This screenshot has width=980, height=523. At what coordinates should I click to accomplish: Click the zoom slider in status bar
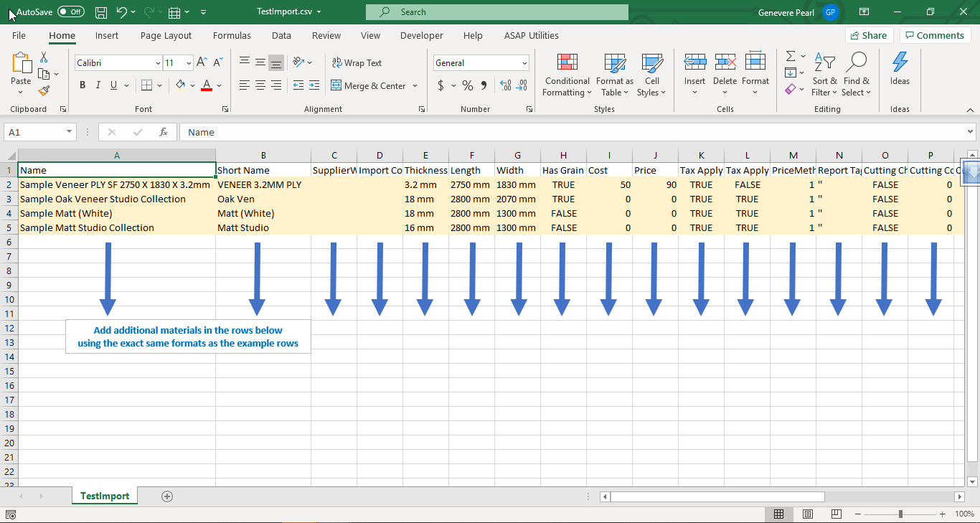pos(900,514)
